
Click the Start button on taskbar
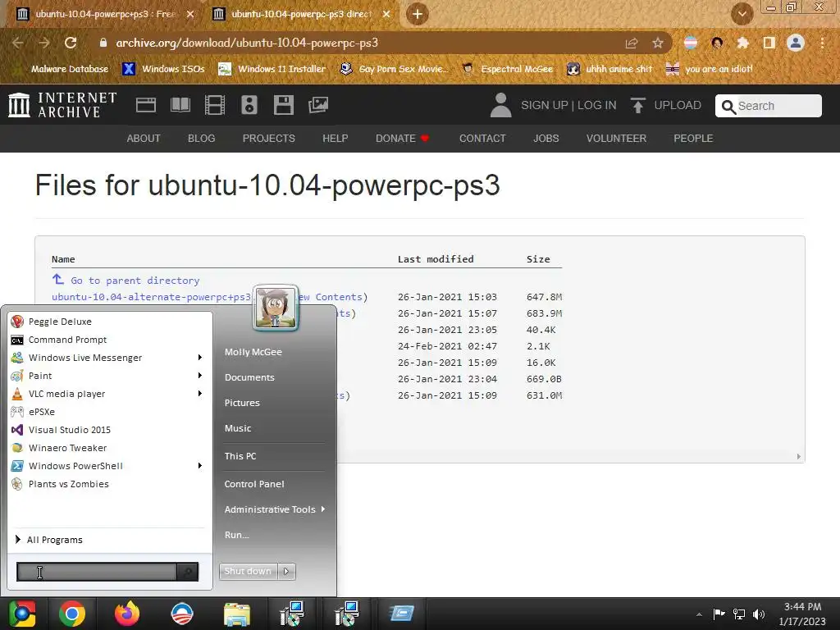tap(22, 614)
